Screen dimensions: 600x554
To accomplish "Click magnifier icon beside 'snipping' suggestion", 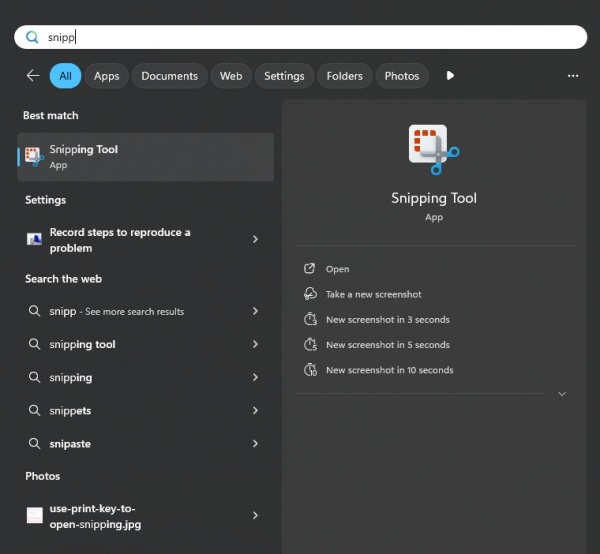I will click(x=34, y=377).
